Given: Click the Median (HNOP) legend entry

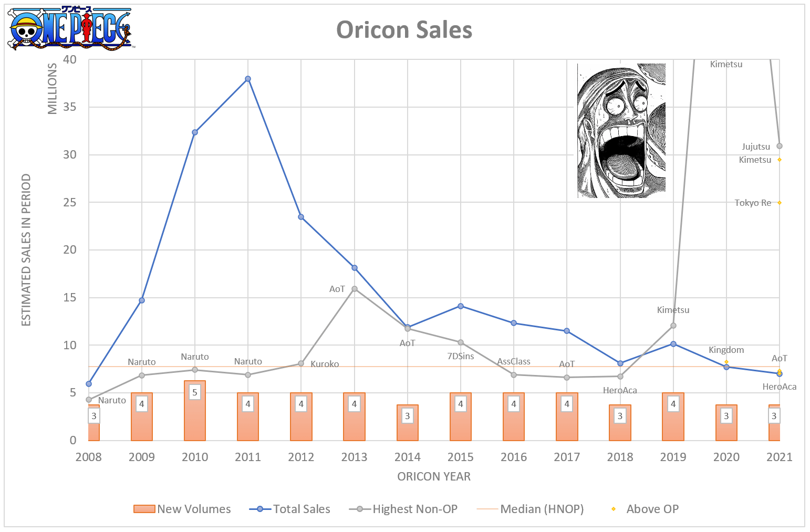Looking at the screenshot, I should pos(530,509).
